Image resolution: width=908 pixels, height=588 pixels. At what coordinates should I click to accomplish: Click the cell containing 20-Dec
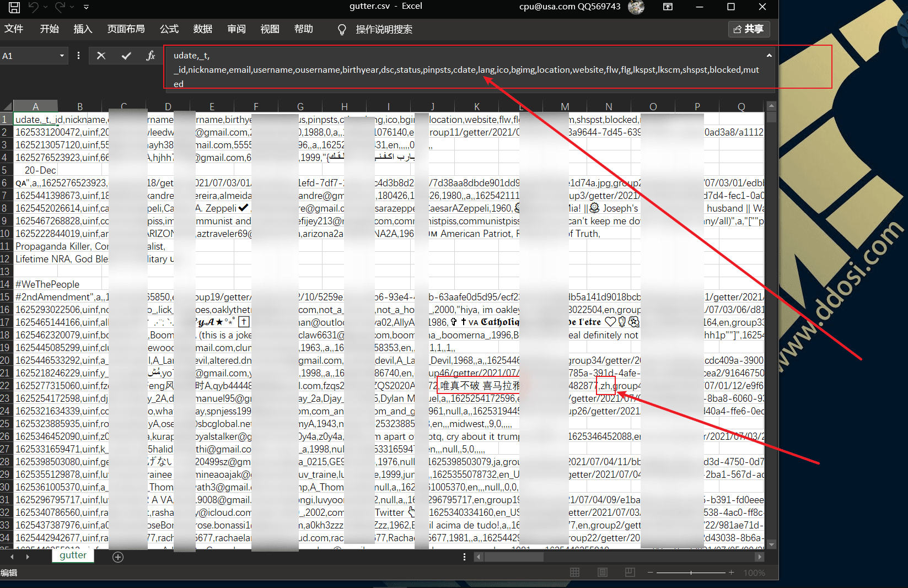(36, 170)
